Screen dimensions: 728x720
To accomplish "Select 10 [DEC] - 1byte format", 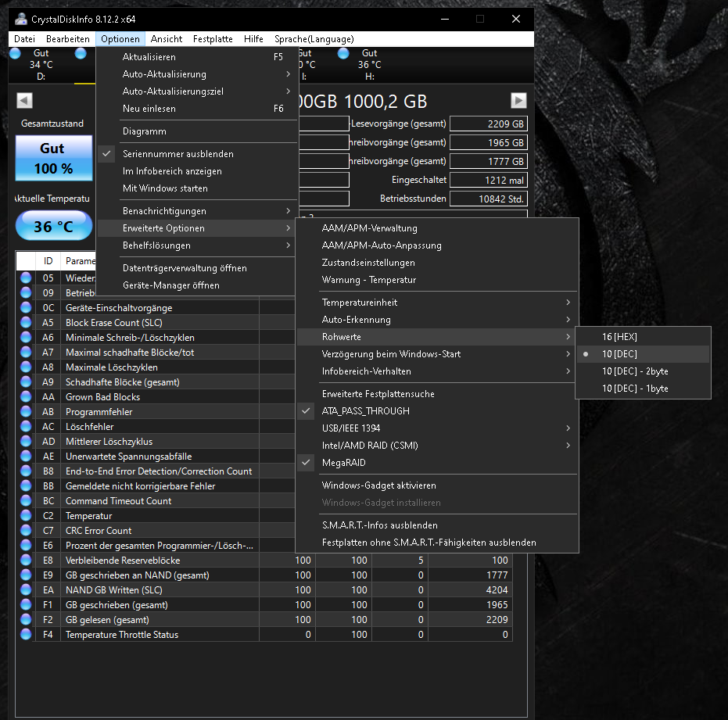I will 643,388.
